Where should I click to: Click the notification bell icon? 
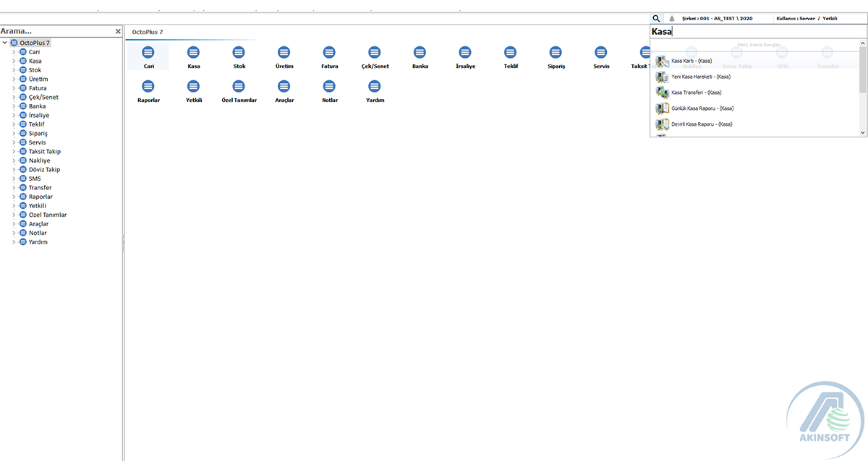[672, 19]
